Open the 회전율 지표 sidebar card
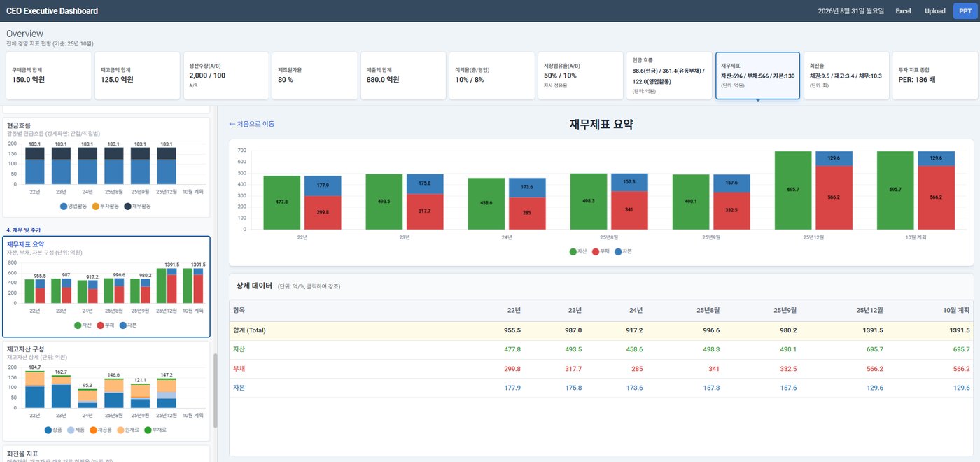 (106, 454)
